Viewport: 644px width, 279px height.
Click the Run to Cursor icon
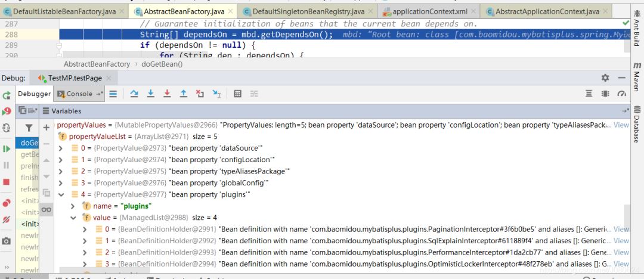click(x=217, y=94)
